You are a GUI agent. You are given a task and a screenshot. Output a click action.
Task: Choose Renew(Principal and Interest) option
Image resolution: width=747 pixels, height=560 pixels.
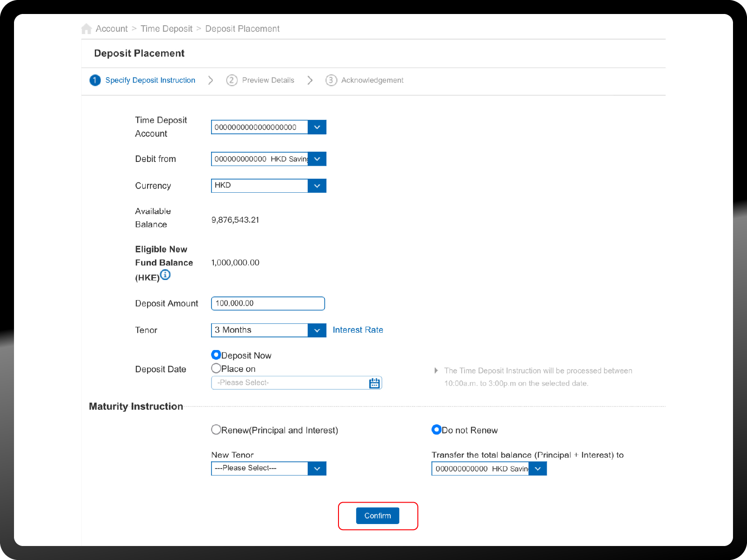(216, 430)
